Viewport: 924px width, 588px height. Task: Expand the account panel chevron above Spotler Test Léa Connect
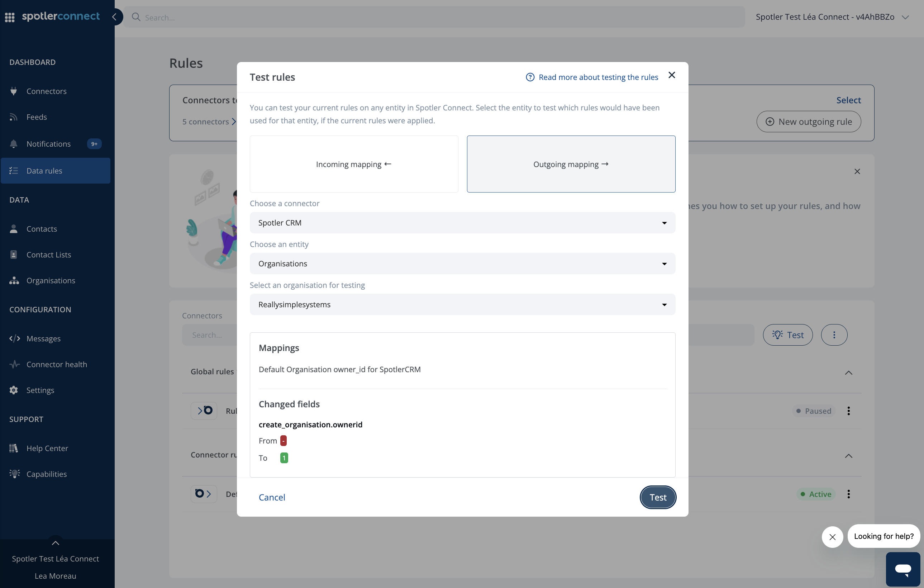coord(56,542)
